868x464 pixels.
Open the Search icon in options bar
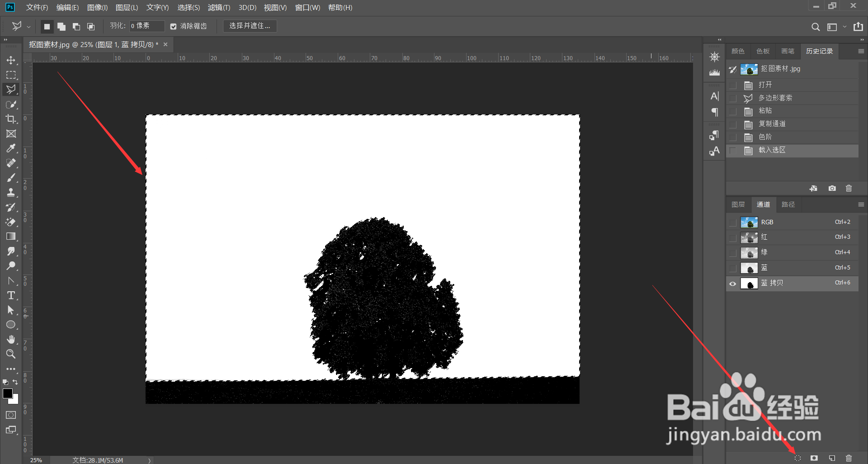click(816, 27)
